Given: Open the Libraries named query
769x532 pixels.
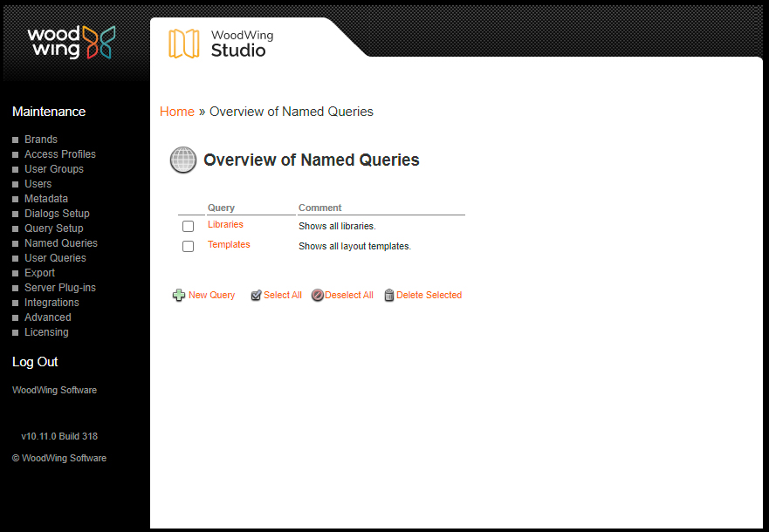Looking at the screenshot, I should point(225,224).
